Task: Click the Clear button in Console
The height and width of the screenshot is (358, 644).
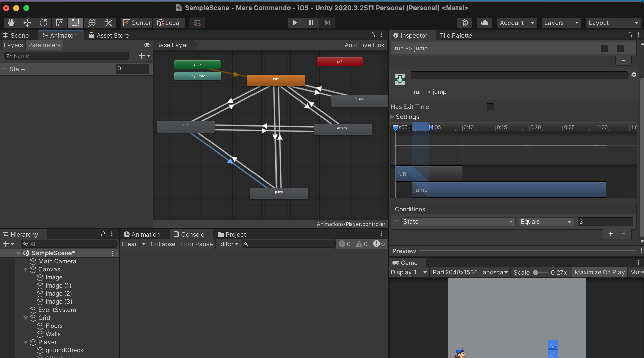Action: coord(129,244)
